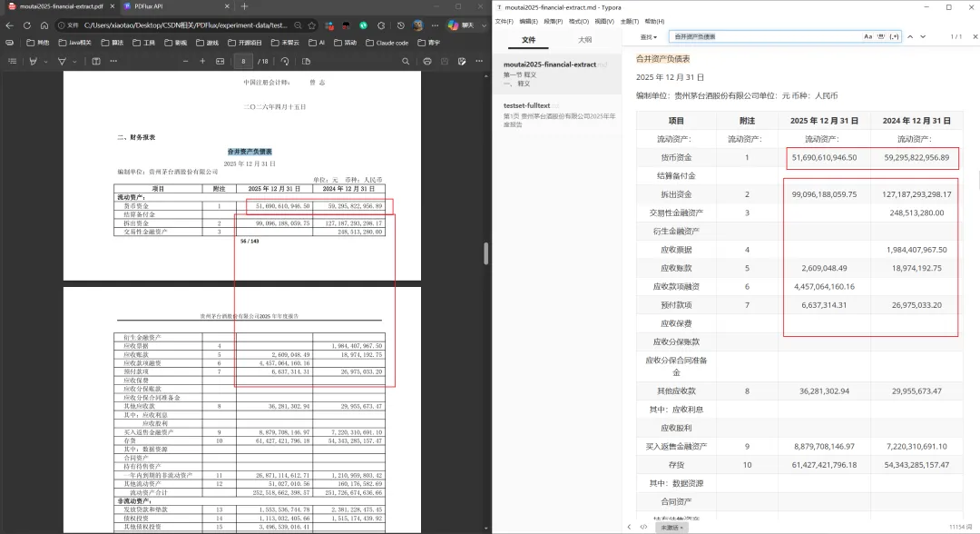Open the 段落(P) menu in Typora
The image size is (980, 534).
[554, 21]
